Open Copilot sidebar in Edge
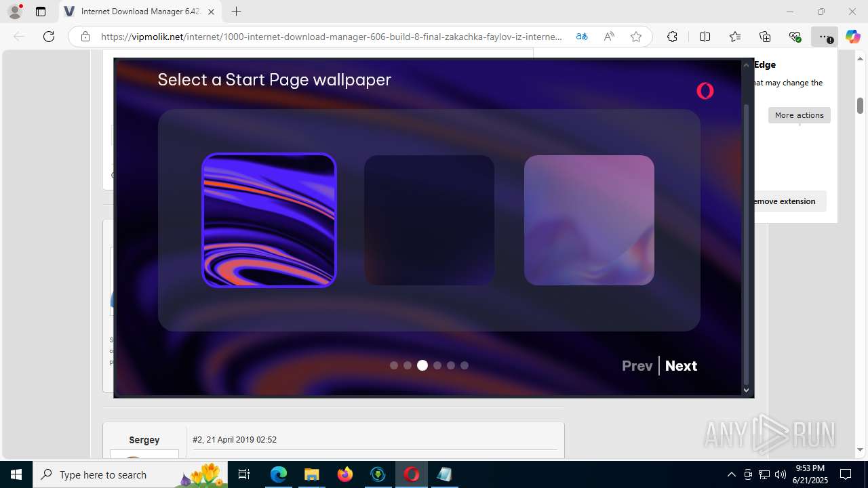Screen dimensions: 868x488 [x=852, y=37]
